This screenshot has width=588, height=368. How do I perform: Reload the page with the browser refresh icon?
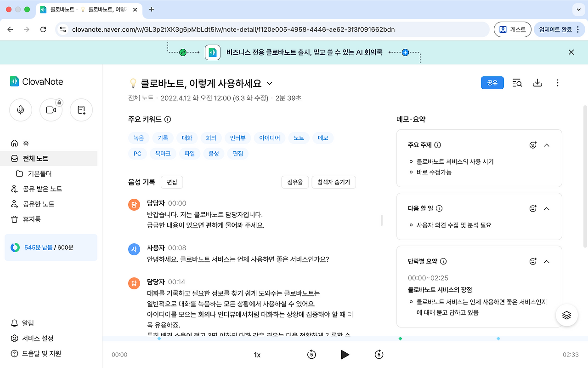(43, 29)
